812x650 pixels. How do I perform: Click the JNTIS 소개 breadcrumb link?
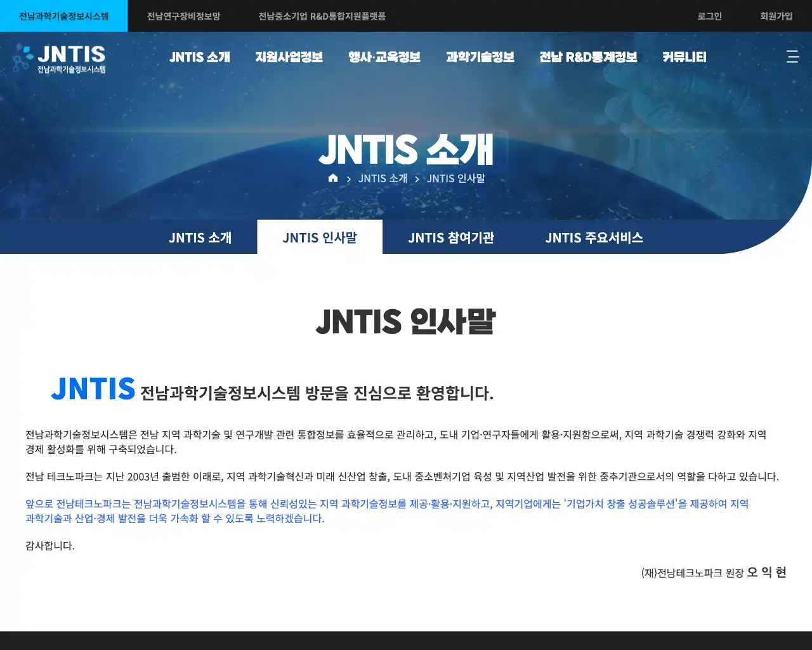pos(383,178)
